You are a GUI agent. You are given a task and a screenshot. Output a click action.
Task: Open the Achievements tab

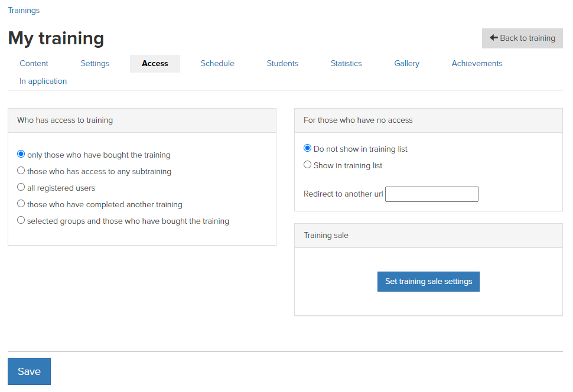point(477,64)
